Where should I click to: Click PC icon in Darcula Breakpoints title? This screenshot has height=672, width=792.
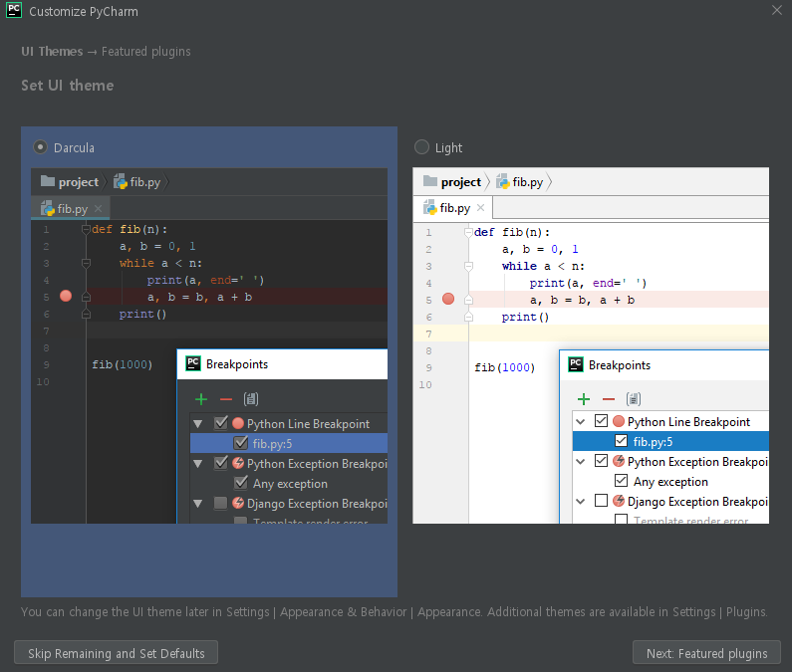coord(193,363)
